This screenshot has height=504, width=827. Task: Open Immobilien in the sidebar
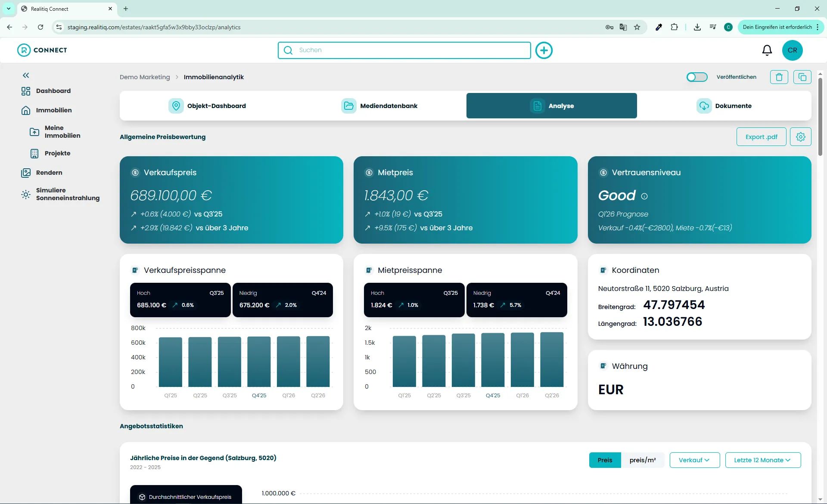[x=46, y=110]
